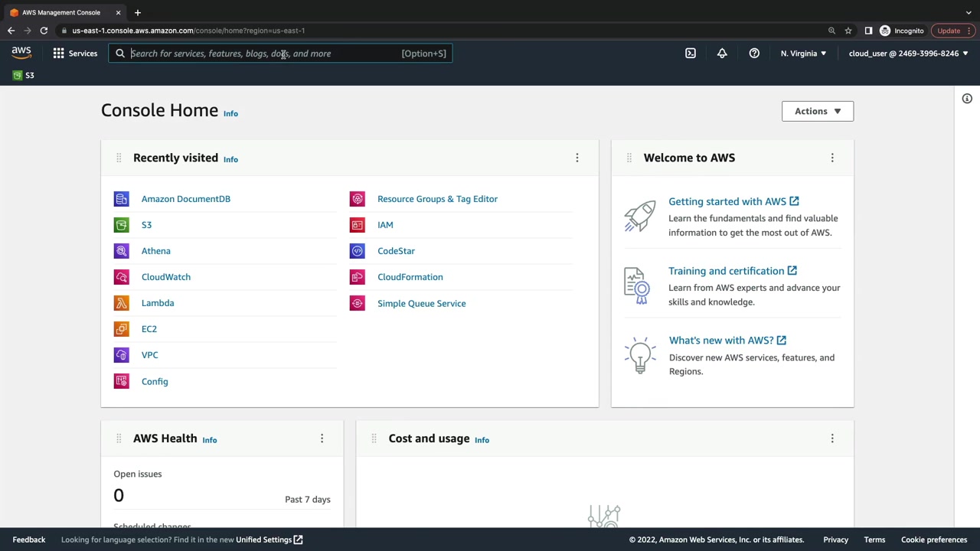
Task: Launch CloudShell from the top navigation bar
Action: pos(691,54)
